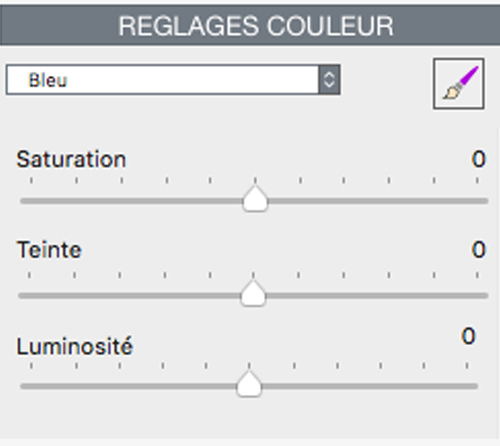The width and height of the screenshot is (500, 446).
Task: Click the Luminosité label
Action: pyautogui.click(x=75, y=346)
